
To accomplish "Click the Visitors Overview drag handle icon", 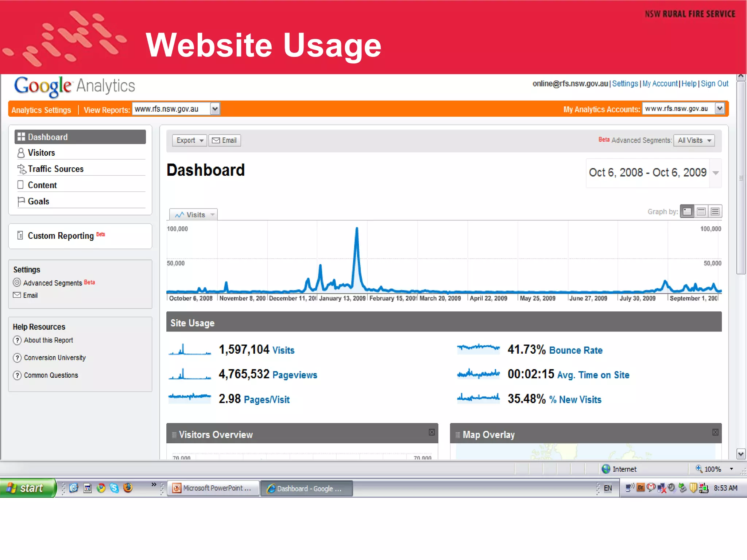I will tap(174, 435).
